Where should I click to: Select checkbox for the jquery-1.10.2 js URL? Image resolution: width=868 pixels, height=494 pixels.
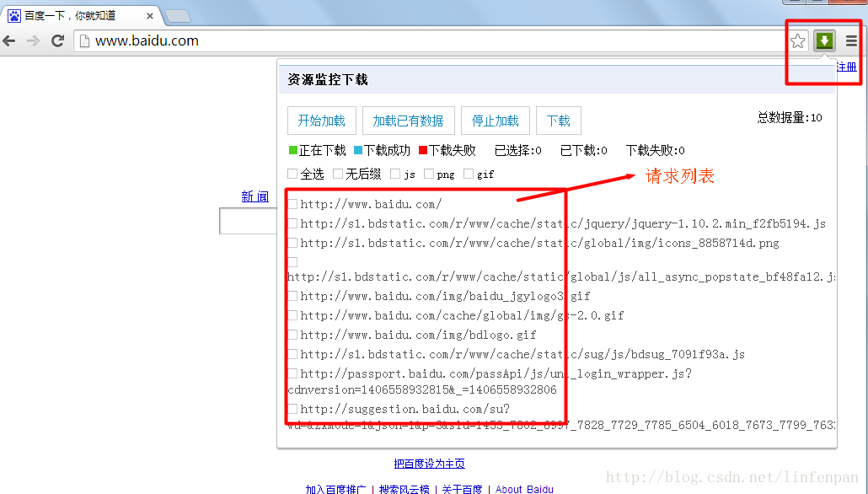pyautogui.click(x=292, y=223)
